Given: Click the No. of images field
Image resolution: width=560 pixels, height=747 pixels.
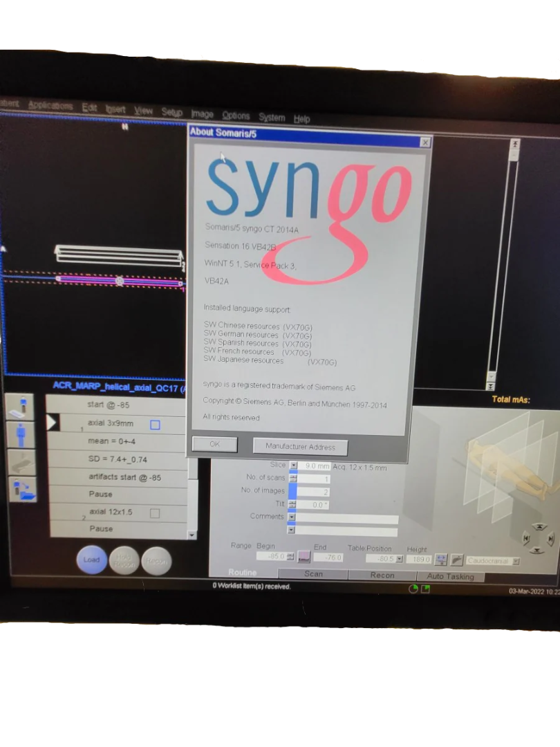Looking at the screenshot, I should (x=313, y=492).
